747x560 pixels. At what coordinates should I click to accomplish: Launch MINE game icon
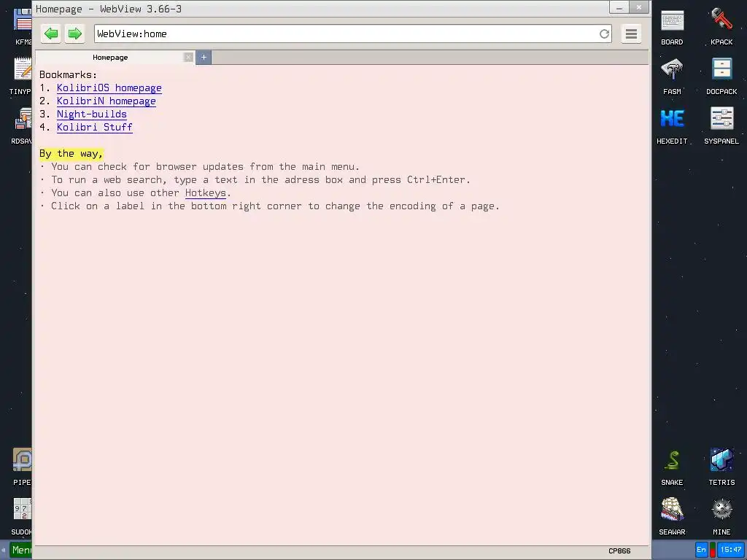(x=721, y=517)
